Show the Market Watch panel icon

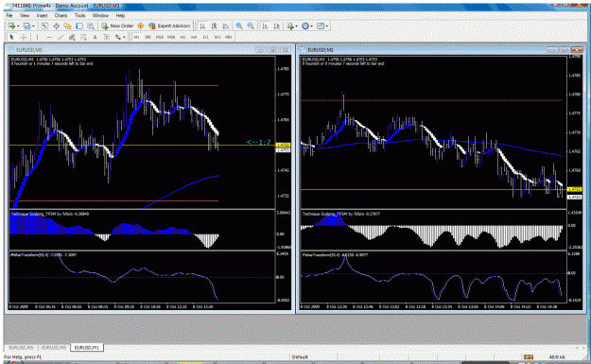44,26
